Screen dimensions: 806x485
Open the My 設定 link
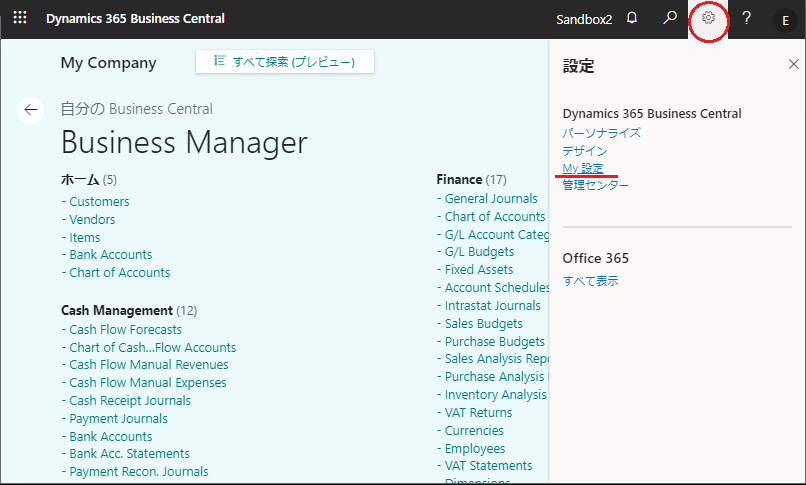click(583, 168)
